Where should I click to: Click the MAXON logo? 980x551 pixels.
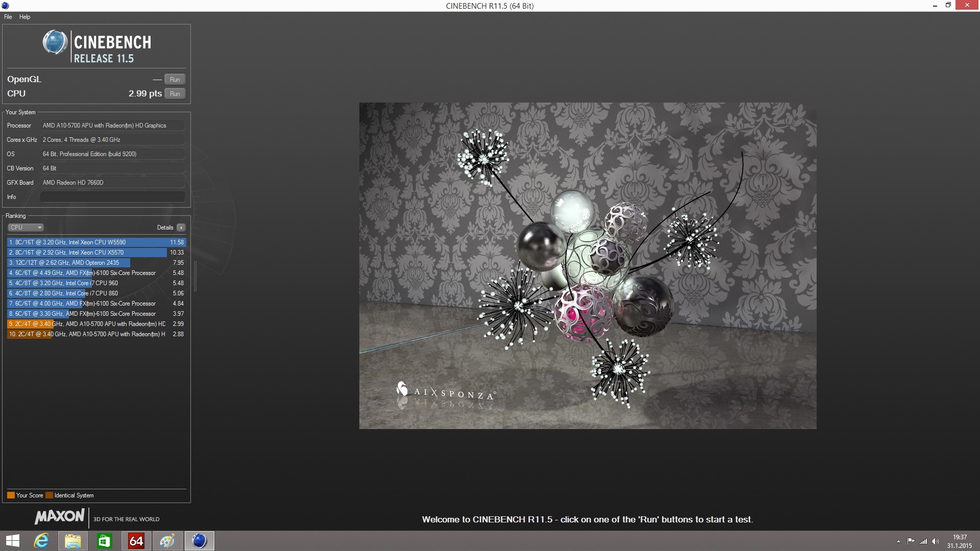point(60,516)
